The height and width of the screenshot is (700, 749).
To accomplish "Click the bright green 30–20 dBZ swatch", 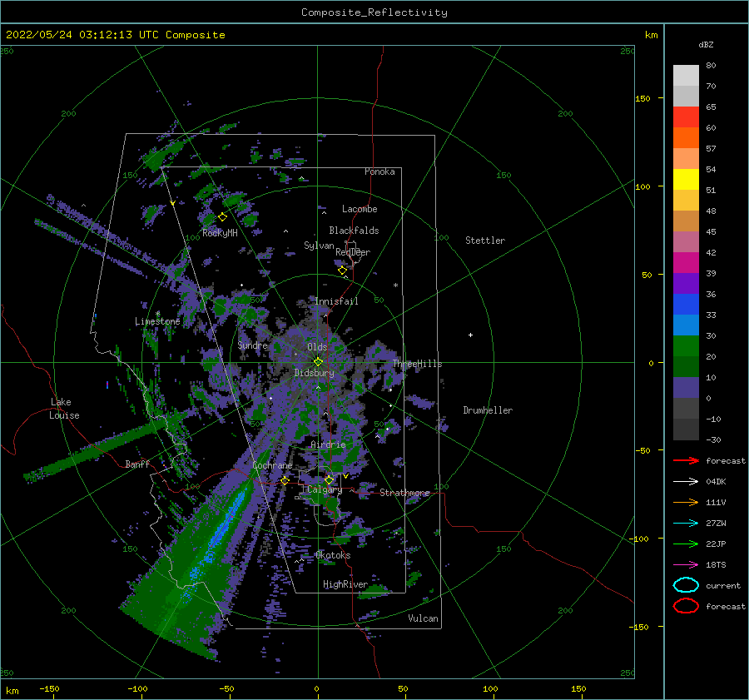I will coord(686,346).
